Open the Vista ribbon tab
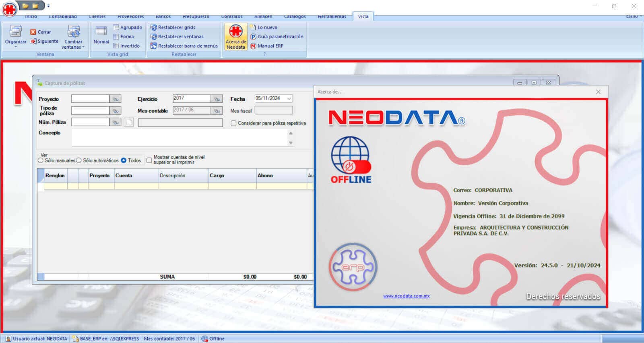644x343 pixels. (x=363, y=17)
